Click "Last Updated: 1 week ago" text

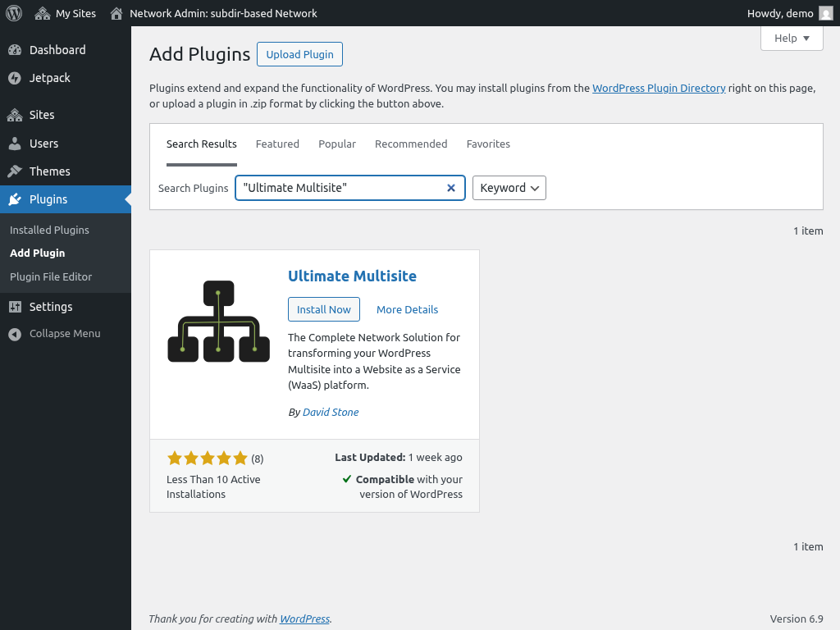399,458
